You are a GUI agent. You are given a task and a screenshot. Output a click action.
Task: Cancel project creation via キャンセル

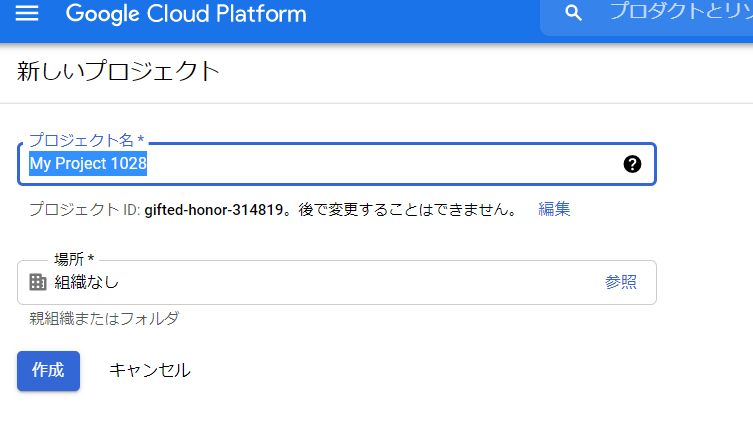[150, 370]
